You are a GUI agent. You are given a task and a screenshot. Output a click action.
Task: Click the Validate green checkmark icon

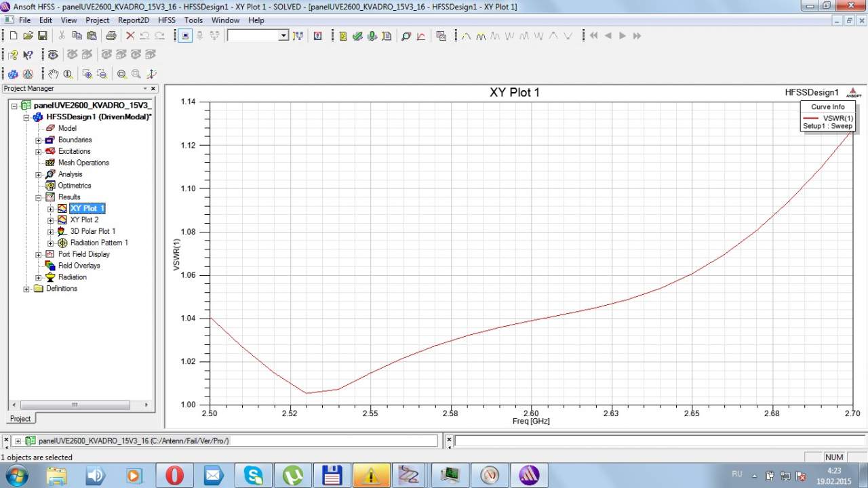pyautogui.click(x=357, y=36)
